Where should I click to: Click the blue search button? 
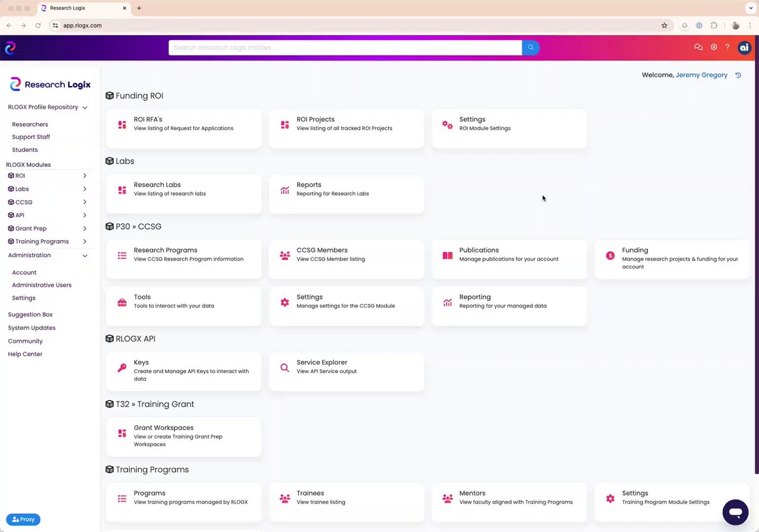point(531,48)
